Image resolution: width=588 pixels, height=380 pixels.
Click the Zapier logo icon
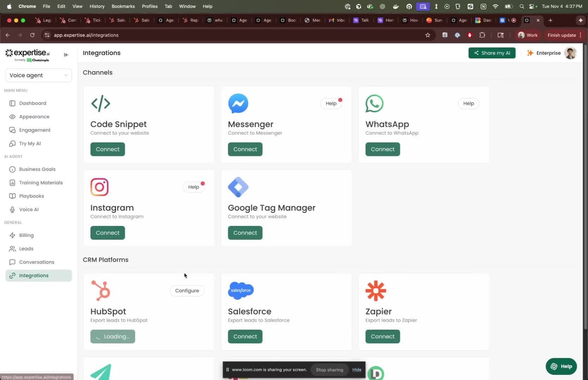click(376, 291)
